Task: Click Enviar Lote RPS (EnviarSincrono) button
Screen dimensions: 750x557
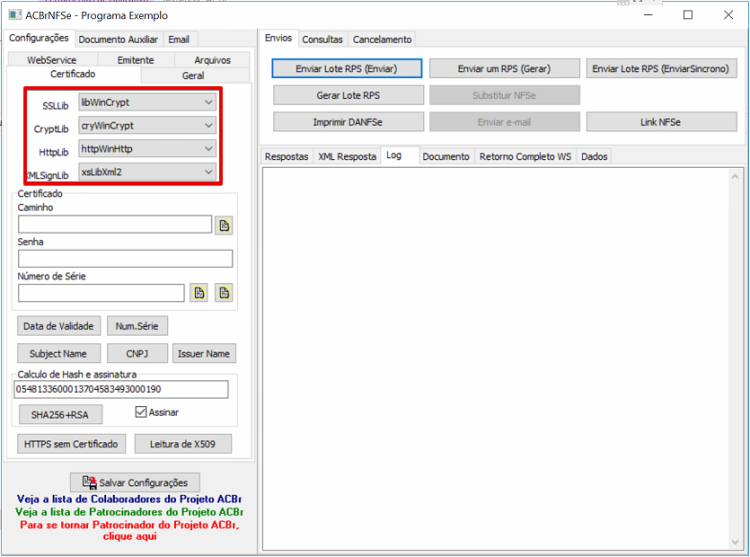Action: (x=661, y=68)
